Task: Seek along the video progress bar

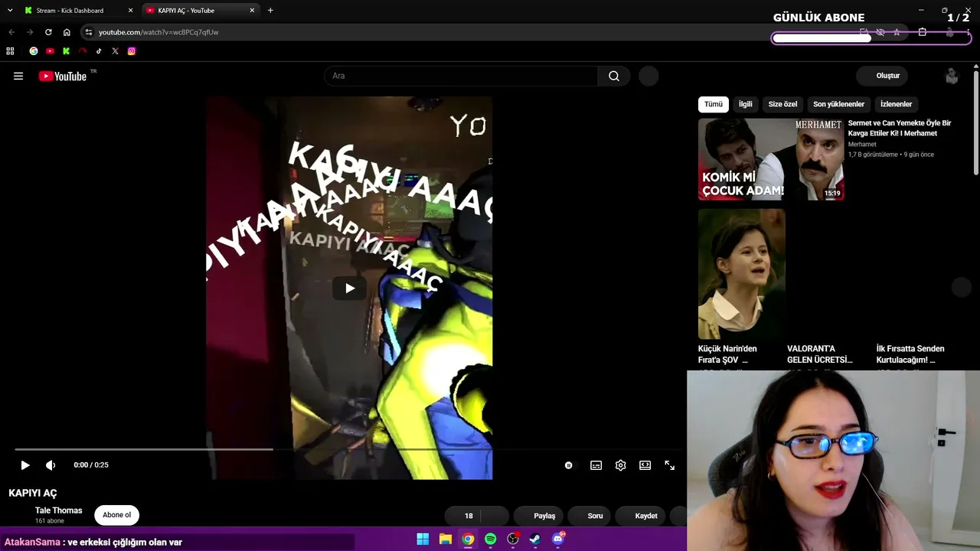Action: click(x=349, y=449)
